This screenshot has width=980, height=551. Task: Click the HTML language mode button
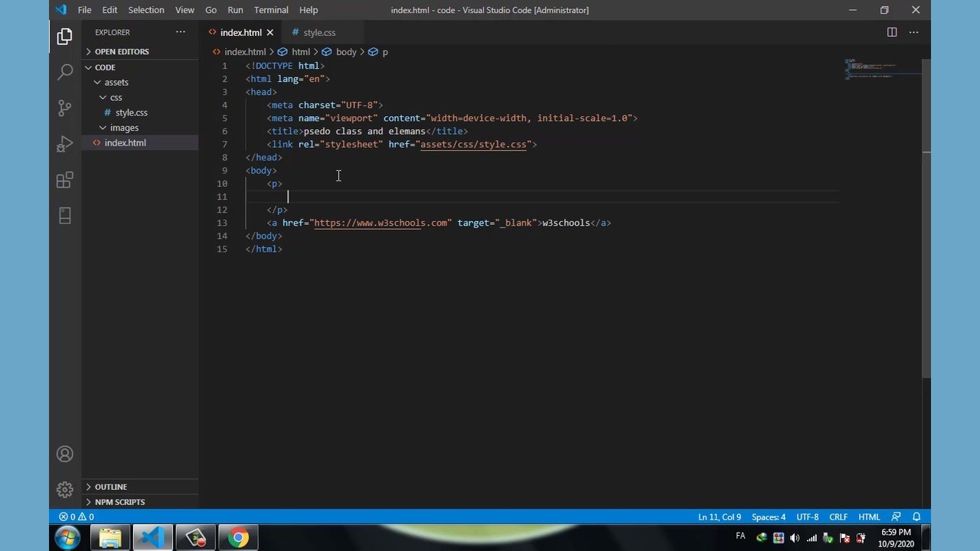tap(868, 517)
